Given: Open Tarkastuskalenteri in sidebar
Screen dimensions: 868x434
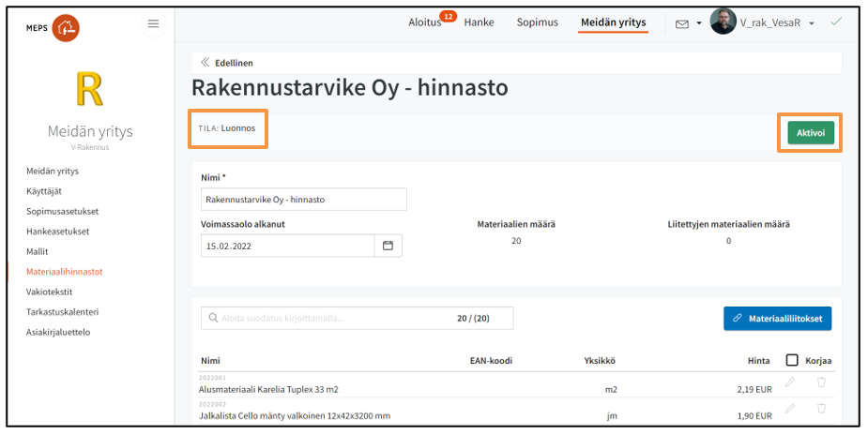Looking at the screenshot, I should pos(63,312).
